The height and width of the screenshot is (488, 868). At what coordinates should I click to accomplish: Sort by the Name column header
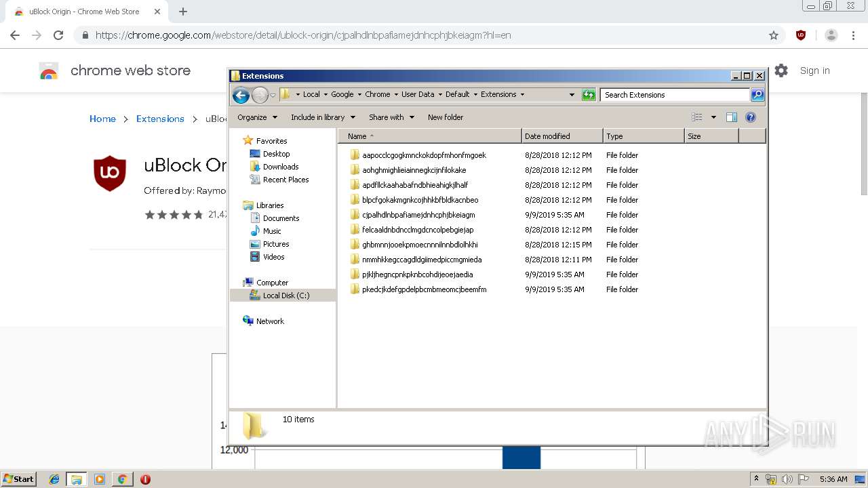pyautogui.click(x=430, y=136)
